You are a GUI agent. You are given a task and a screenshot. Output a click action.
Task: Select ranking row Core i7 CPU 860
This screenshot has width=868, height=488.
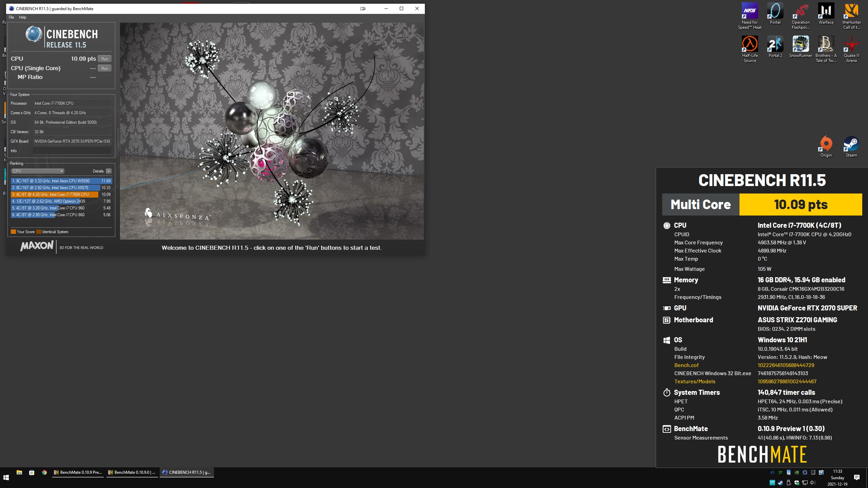tap(61, 215)
